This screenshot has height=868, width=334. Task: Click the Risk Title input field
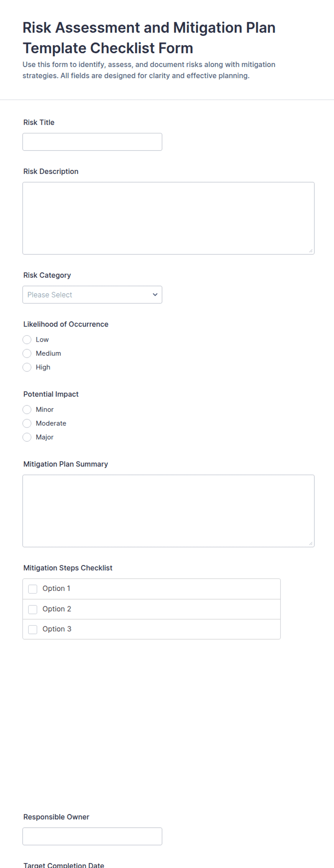point(92,142)
